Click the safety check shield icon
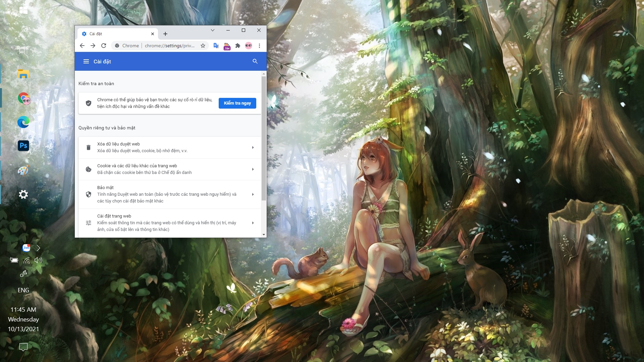Viewport: 644px width, 362px height. click(89, 103)
